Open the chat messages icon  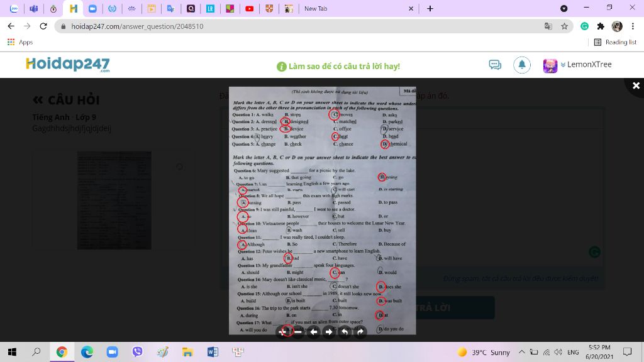click(495, 65)
